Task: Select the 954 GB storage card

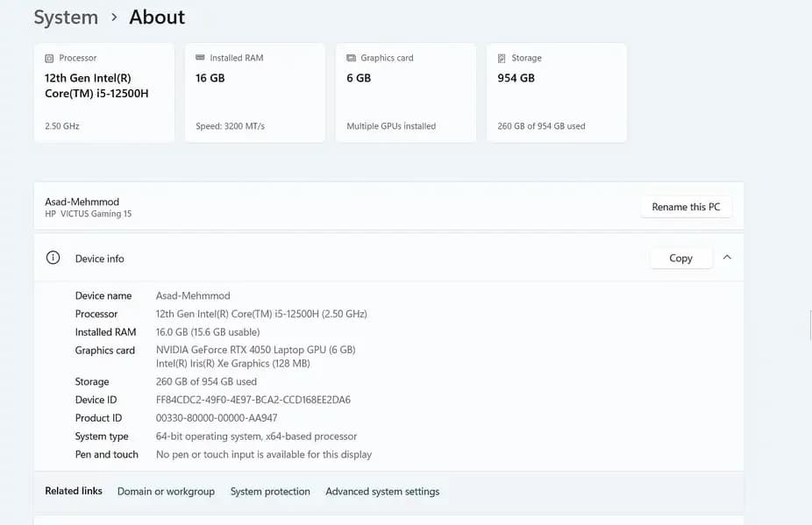Action: coord(557,93)
